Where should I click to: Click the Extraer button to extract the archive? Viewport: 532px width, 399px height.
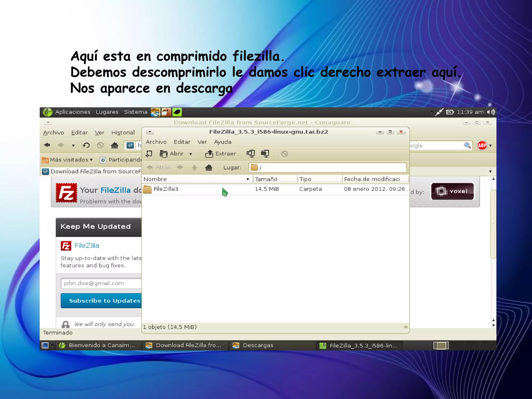coord(221,154)
